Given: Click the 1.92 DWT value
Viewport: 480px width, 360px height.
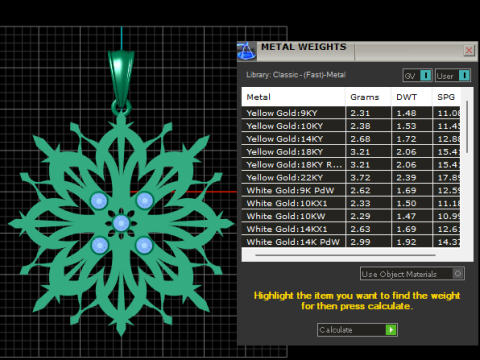Looking at the screenshot, I should tap(406, 242).
